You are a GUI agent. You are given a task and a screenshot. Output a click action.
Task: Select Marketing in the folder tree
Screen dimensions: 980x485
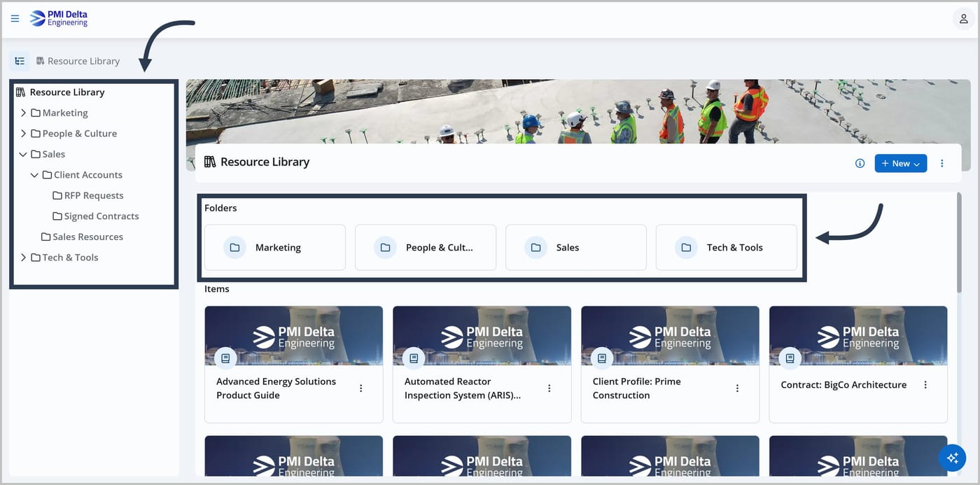click(x=59, y=113)
